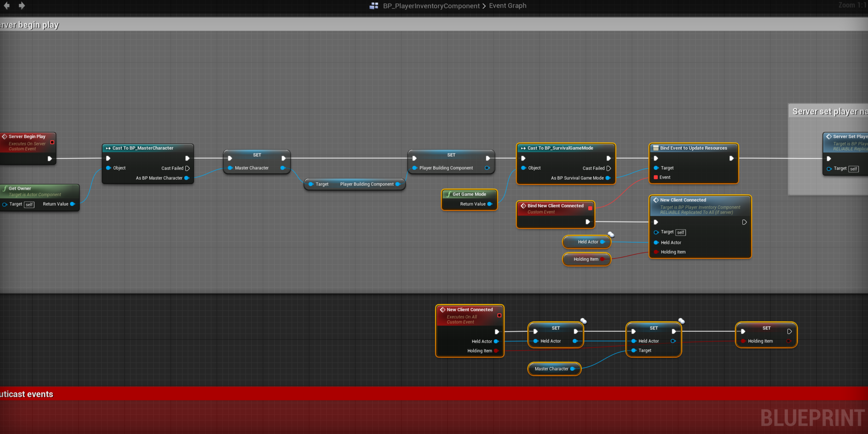The height and width of the screenshot is (434, 868).
Task: Click the Cast To BP_MasterCharacter cast icon
Action: [108, 148]
